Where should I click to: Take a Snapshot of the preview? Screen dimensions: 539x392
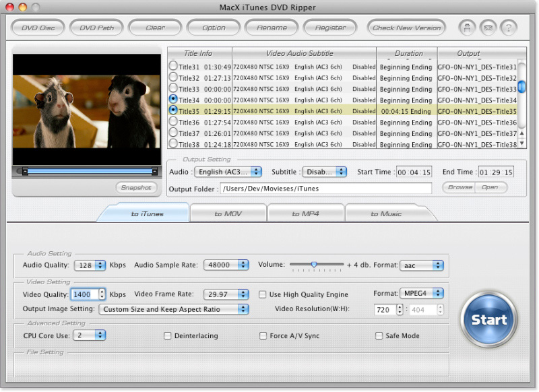tap(136, 188)
